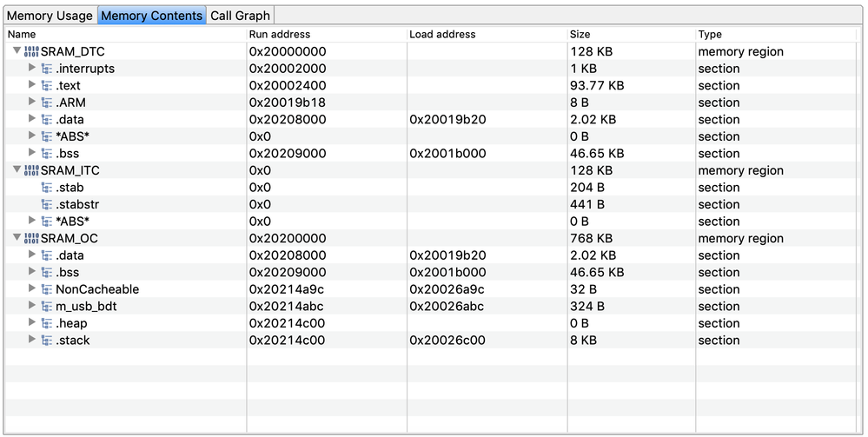Open the Call Graph tab

click(x=241, y=16)
